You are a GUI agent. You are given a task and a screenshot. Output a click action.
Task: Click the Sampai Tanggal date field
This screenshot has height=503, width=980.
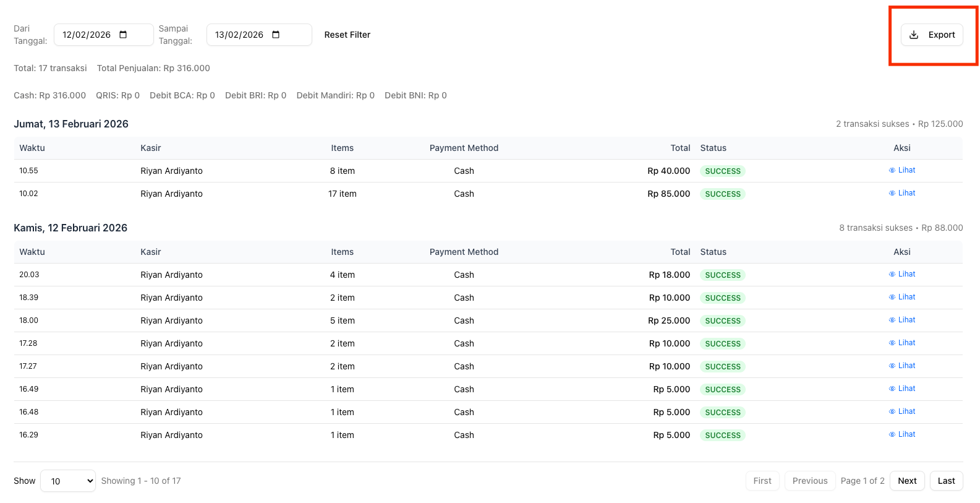[239, 35]
